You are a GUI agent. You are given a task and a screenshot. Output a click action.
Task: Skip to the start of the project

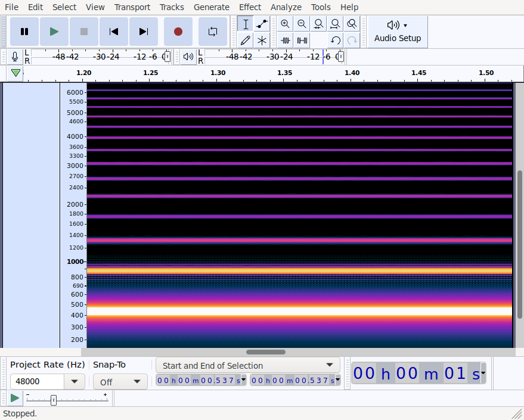(x=114, y=32)
